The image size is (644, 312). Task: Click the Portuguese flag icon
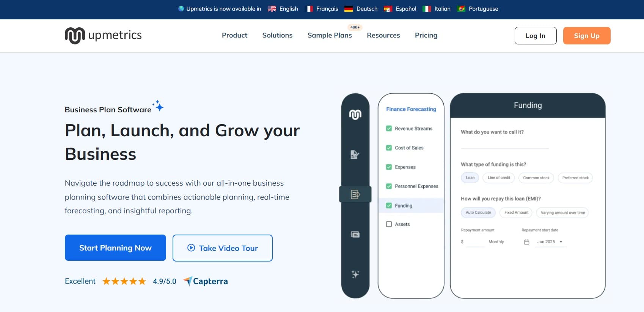tap(461, 9)
